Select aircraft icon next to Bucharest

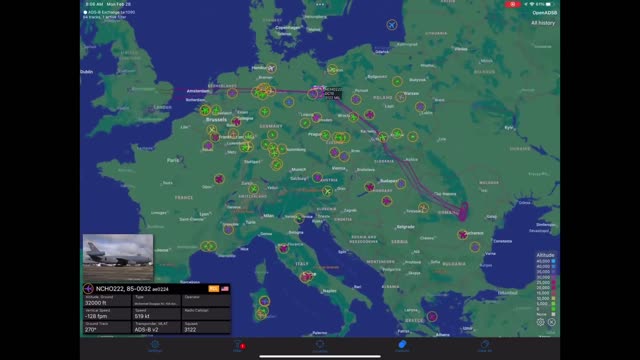(462, 235)
